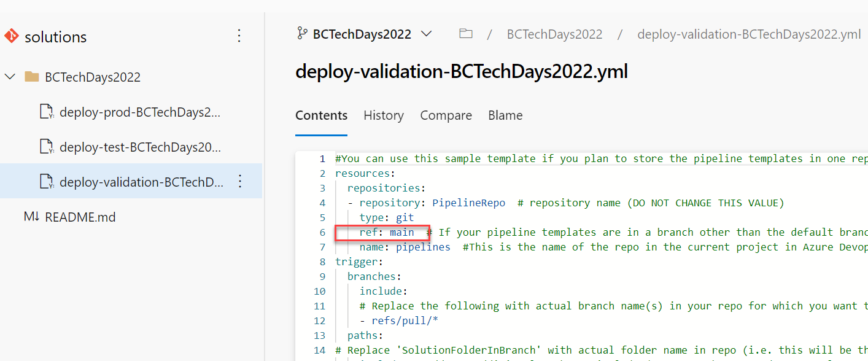The height and width of the screenshot is (361, 868).
Task: Click the branch icon in the branch selector
Action: point(301,34)
